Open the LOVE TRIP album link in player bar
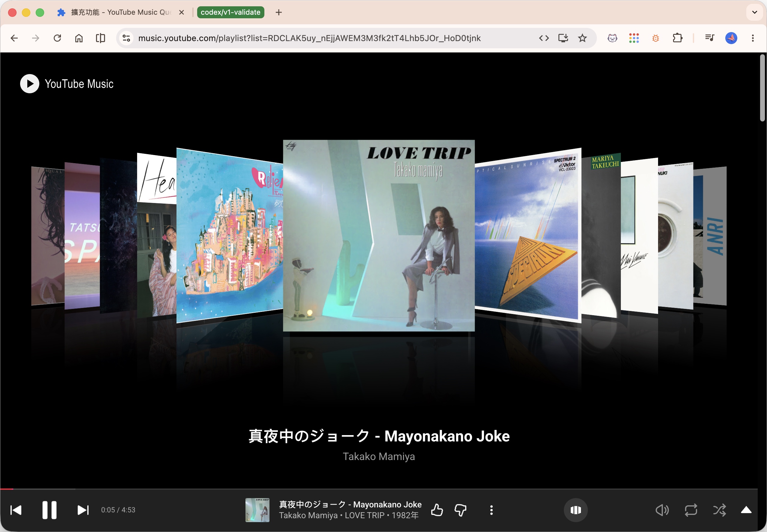 point(365,516)
